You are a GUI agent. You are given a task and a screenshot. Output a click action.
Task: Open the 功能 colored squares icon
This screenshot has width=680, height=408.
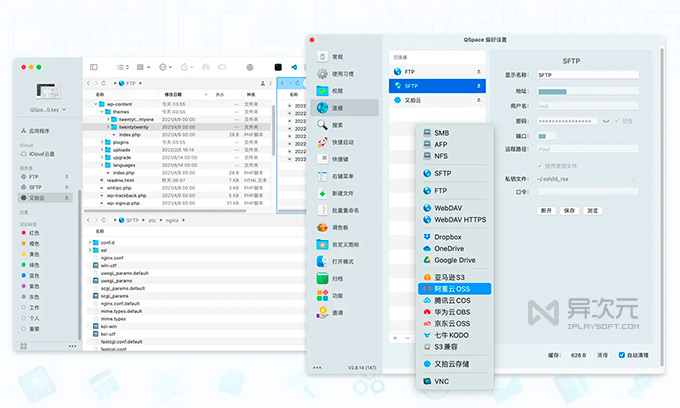[x=322, y=295]
